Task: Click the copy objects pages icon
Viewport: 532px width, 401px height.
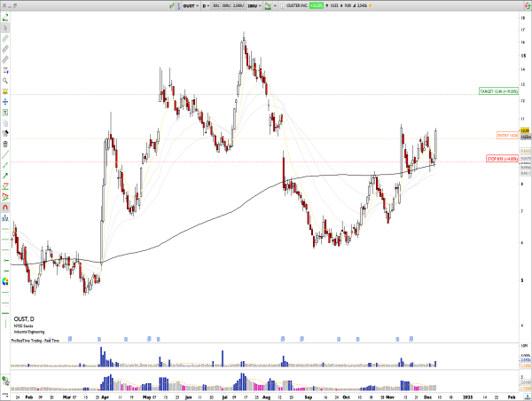Action: click(x=5, y=123)
